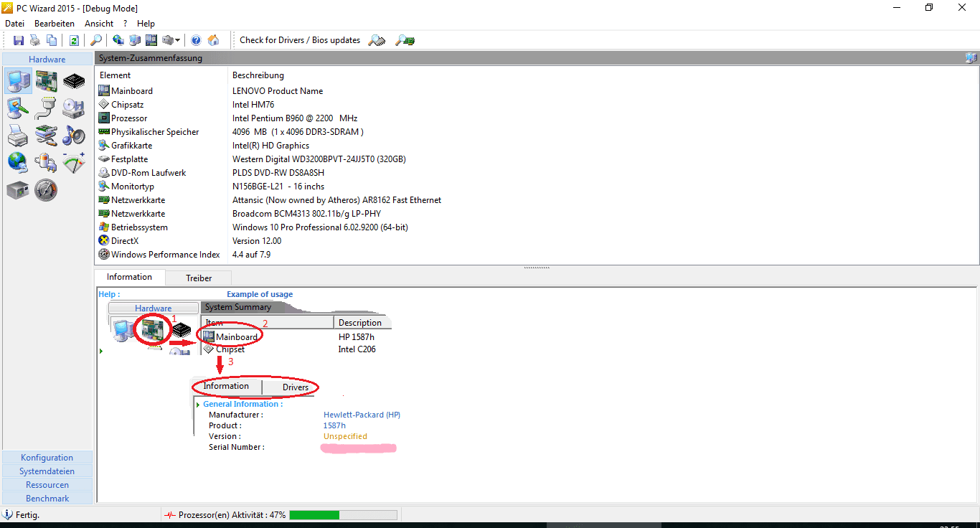The height and width of the screenshot is (528, 980).
Task: Click the Home house icon
Action: 213,40
